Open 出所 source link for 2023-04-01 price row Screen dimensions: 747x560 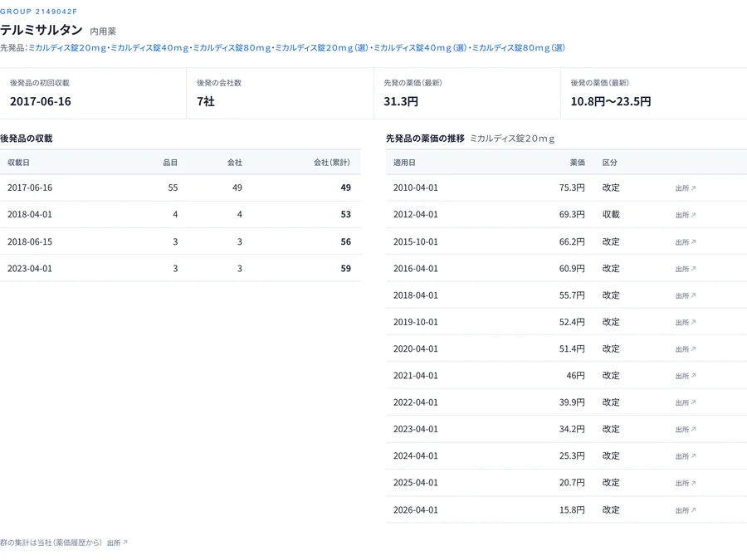686,429
